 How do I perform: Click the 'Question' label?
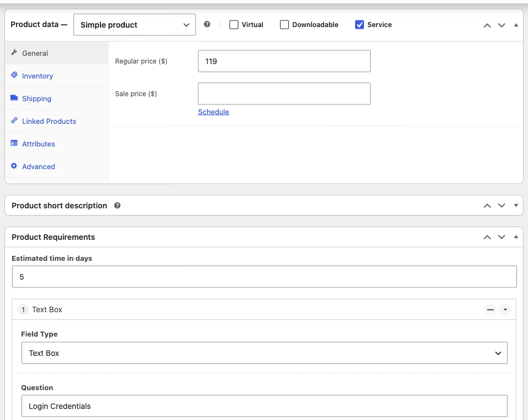pos(37,387)
